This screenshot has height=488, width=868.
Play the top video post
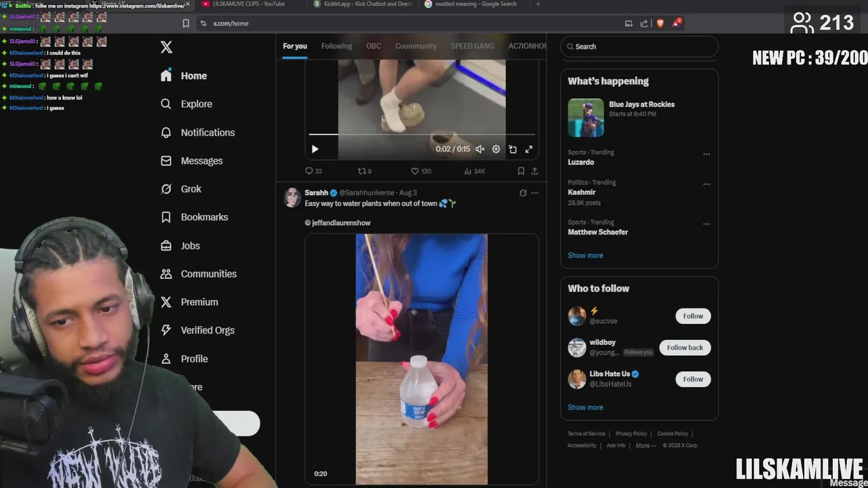click(x=315, y=149)
